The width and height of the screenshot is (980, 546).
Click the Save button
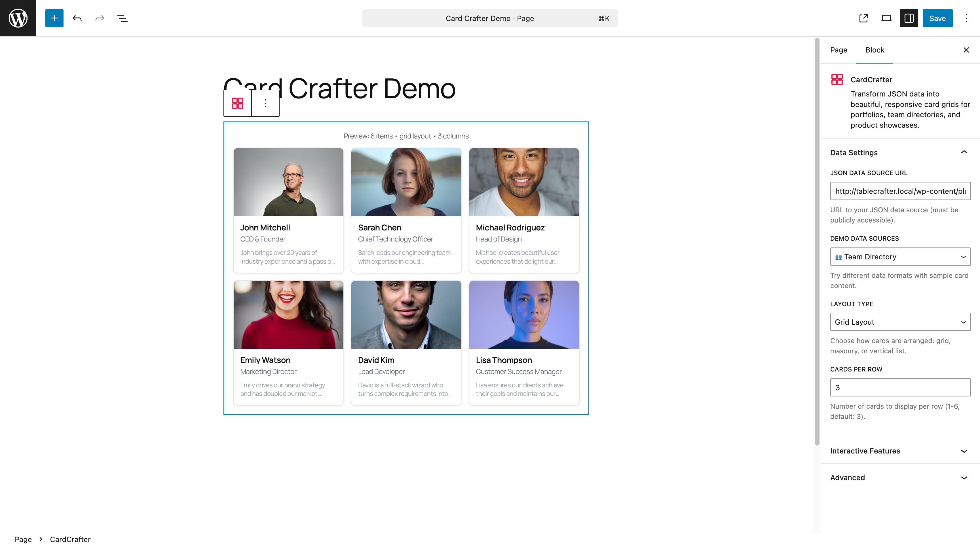[937, 18]
